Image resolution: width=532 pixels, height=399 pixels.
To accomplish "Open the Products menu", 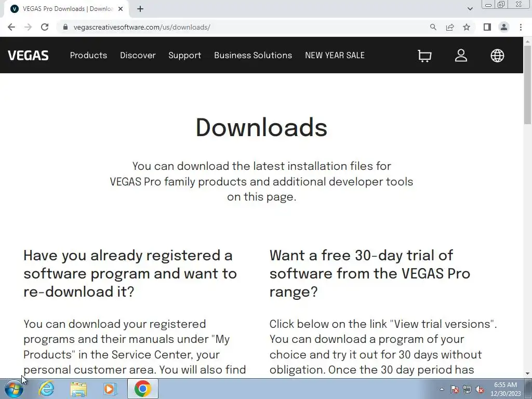I will [x=88, y=55].
